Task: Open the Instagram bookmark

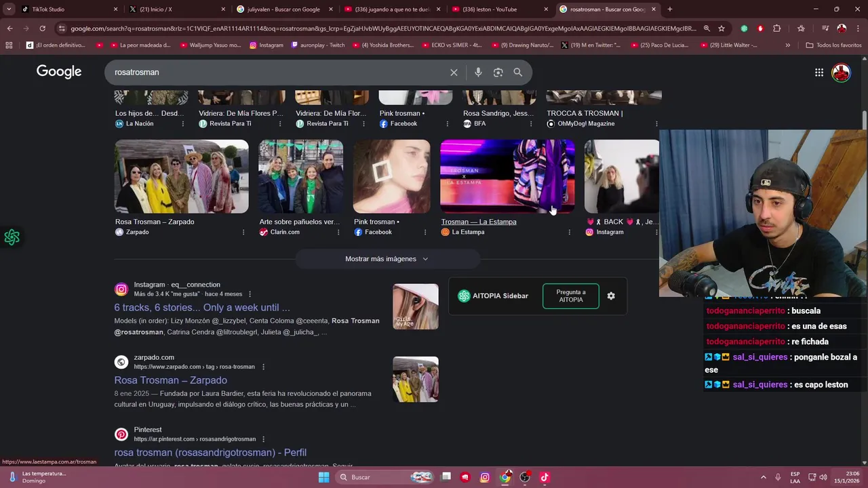Action: coord(266,45)
